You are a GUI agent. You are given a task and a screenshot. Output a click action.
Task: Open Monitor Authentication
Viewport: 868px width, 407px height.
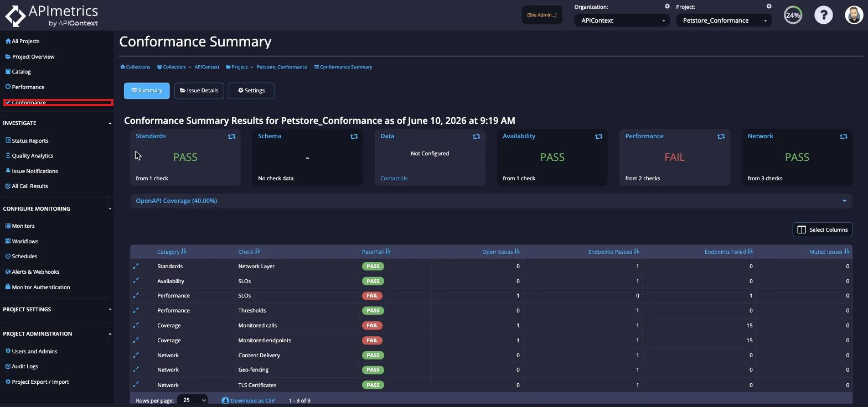pos(37,287)
